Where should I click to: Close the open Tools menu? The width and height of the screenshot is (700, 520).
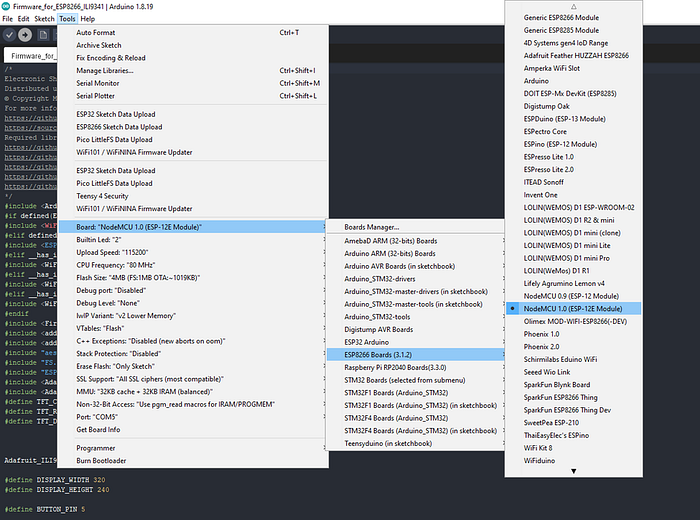click(67, 19)
